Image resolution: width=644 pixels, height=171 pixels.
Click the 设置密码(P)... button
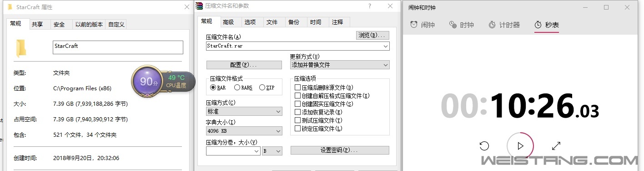tap(340, 150)
